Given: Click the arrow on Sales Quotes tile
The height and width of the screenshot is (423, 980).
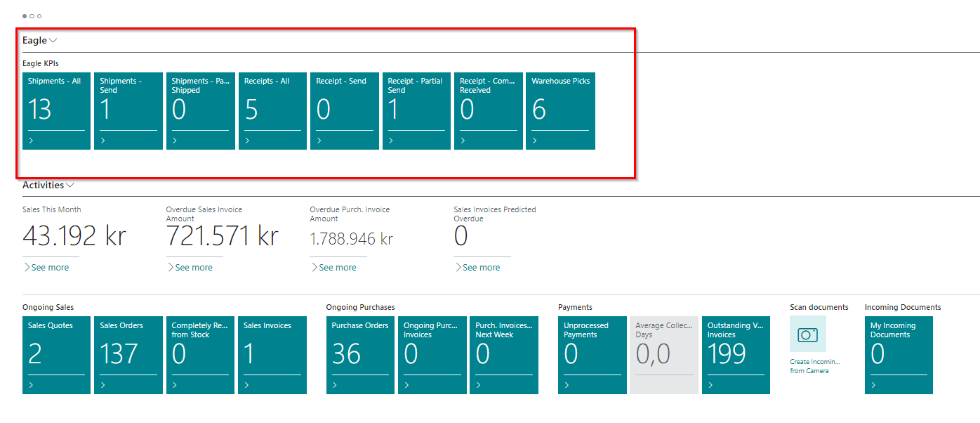Looking at the screenshot, I should pos(31,385).
